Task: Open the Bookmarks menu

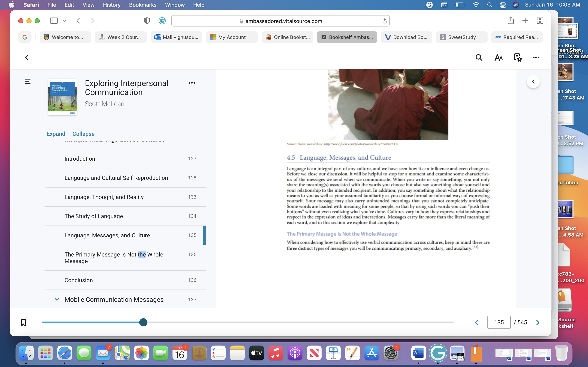Action: click(143, 5)
